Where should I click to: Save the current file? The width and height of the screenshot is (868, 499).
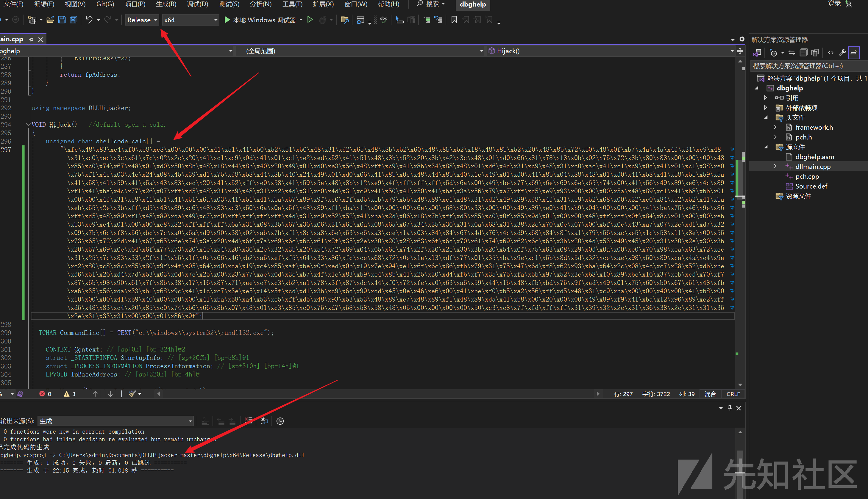[62, 20]
